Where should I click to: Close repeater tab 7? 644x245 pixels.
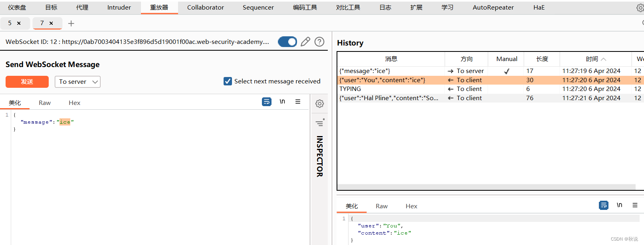(x=51, y=23)
